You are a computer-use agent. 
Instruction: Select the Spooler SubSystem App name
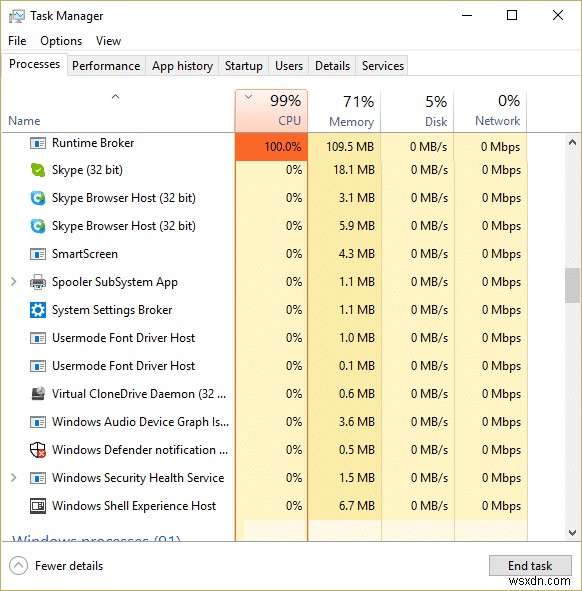(115, 282)
